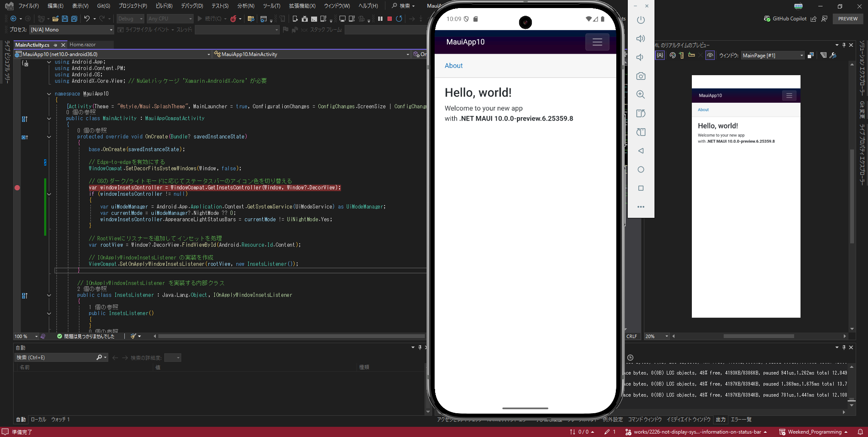Collapse the OnCreate method block
Viewport: 868px width, 437px height.
point(49,137)
